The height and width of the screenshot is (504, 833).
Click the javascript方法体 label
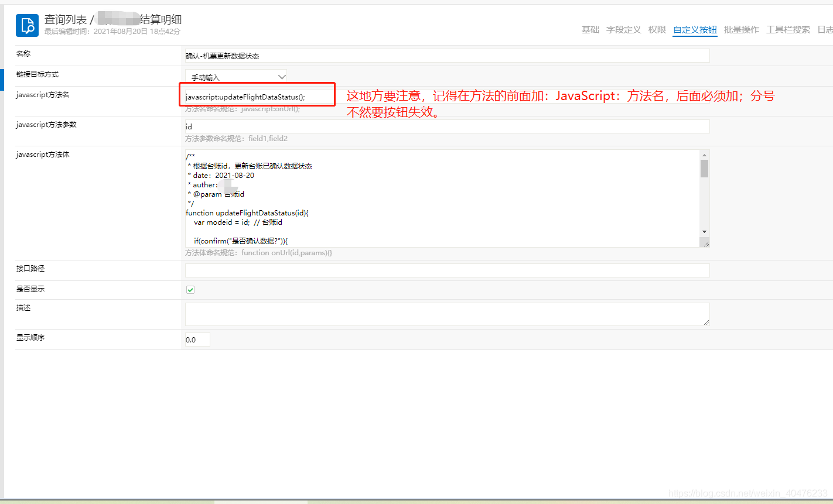click(43, 155)
